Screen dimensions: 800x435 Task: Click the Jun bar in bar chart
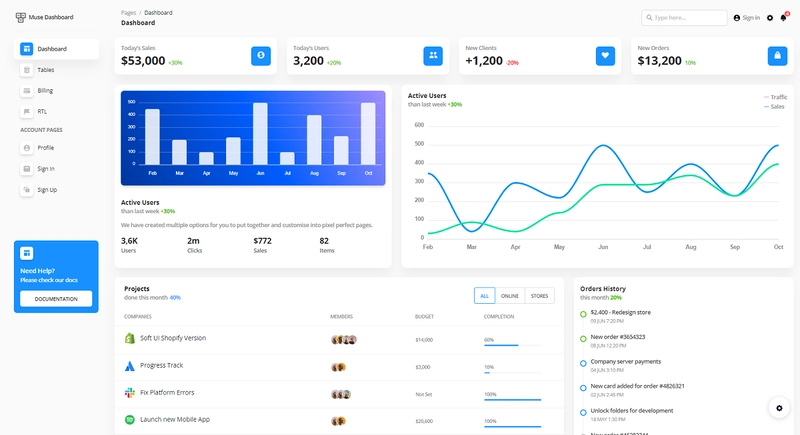[x=260, y=134]
